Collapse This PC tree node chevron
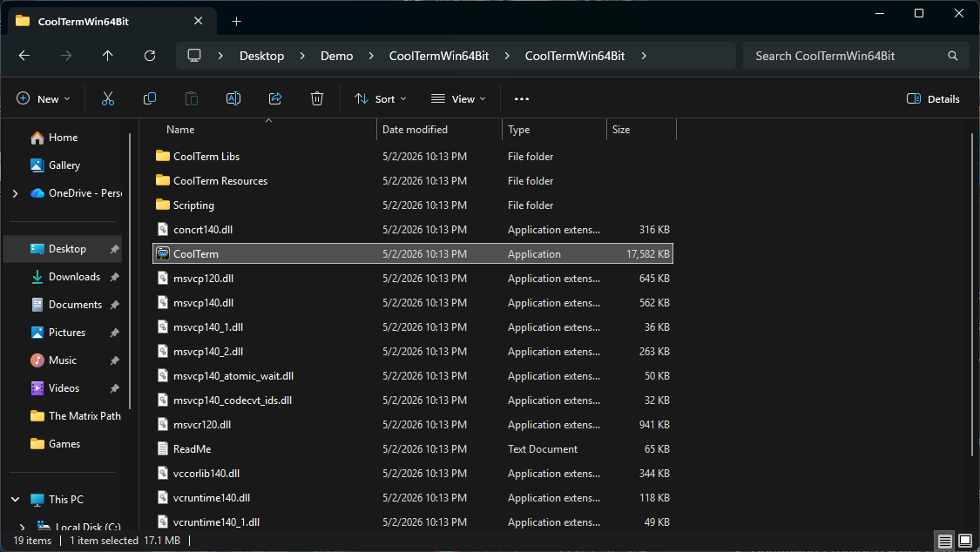The height and width of the screenshot is (552, 980). 15,500
